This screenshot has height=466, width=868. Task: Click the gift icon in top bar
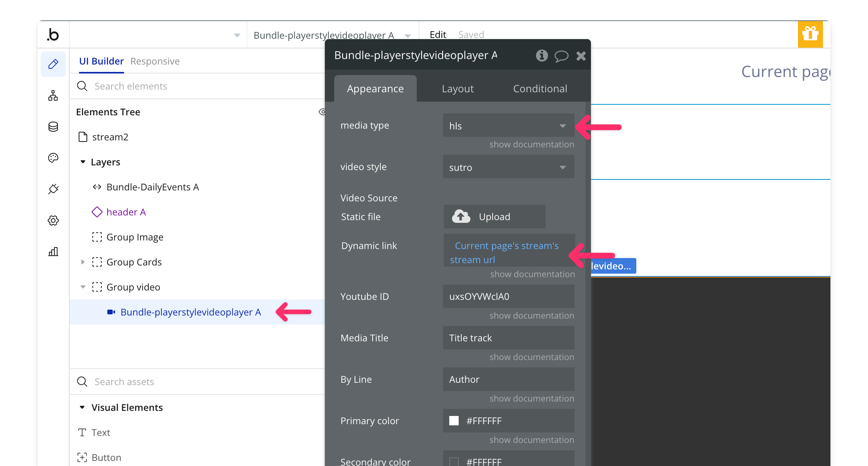pyautogui.click(x=810, y=34)
